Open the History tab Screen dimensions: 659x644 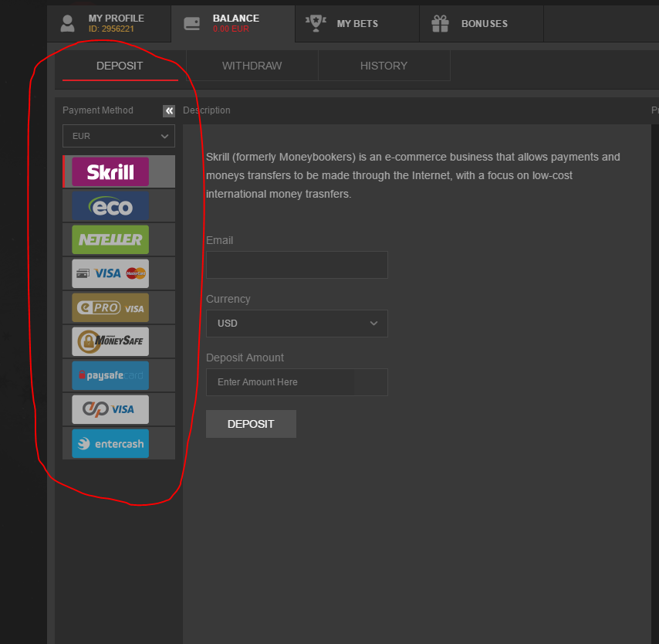click(384, 66)
